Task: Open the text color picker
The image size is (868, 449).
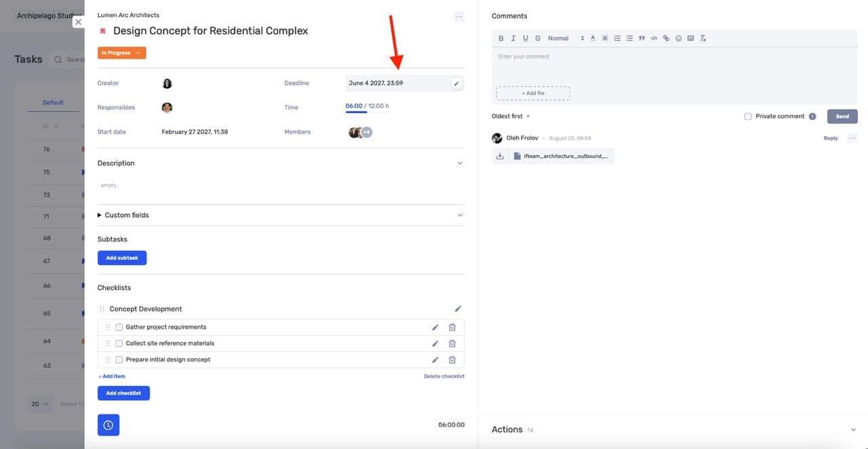Action: [x=593, y=38]
